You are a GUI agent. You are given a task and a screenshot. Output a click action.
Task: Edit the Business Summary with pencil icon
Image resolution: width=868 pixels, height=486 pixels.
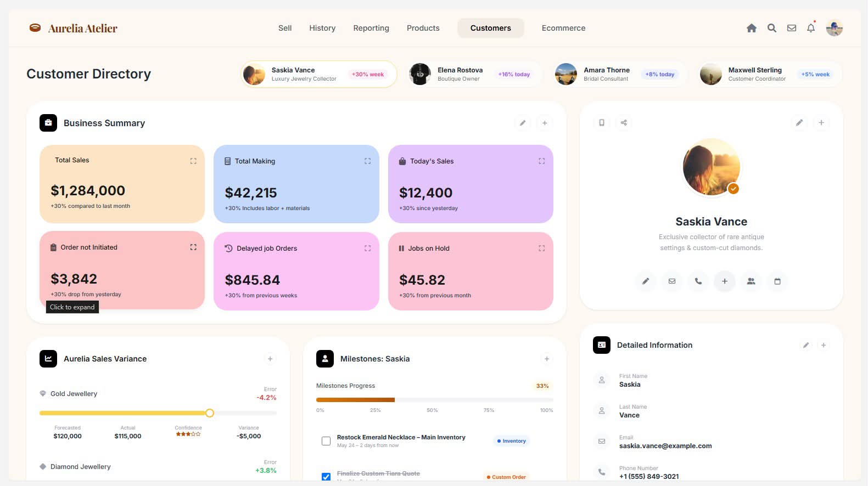click(x=523, y=123)
